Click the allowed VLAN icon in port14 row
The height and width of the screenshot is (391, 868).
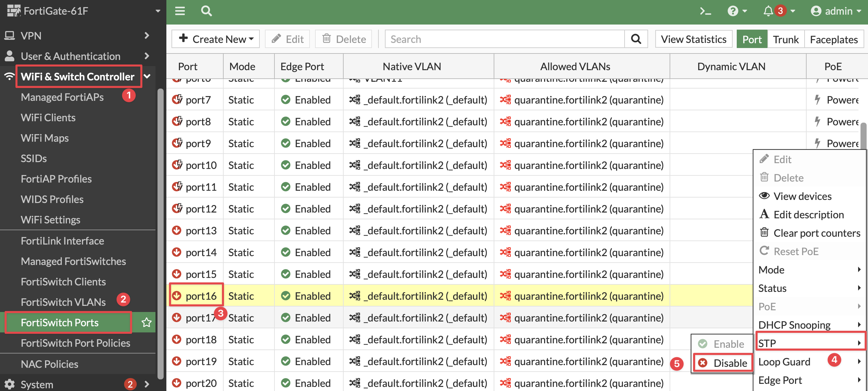[505, 252]
